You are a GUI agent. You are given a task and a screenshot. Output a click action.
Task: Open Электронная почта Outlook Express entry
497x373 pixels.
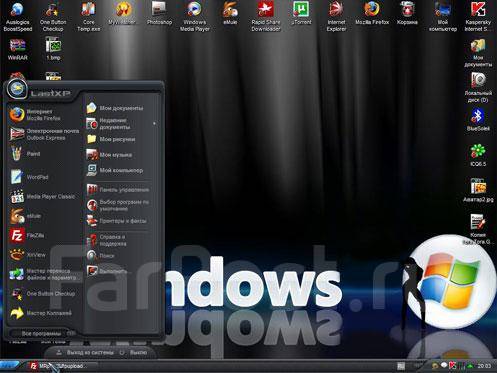click(x=44, y=134)
